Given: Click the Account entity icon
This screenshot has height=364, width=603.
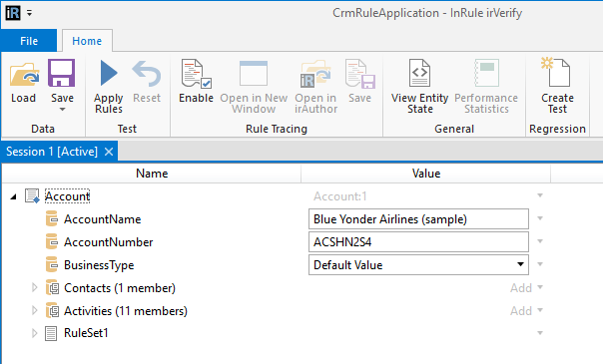Looking at the screenshot, I should pyautogui.click(x=32, y=195).
